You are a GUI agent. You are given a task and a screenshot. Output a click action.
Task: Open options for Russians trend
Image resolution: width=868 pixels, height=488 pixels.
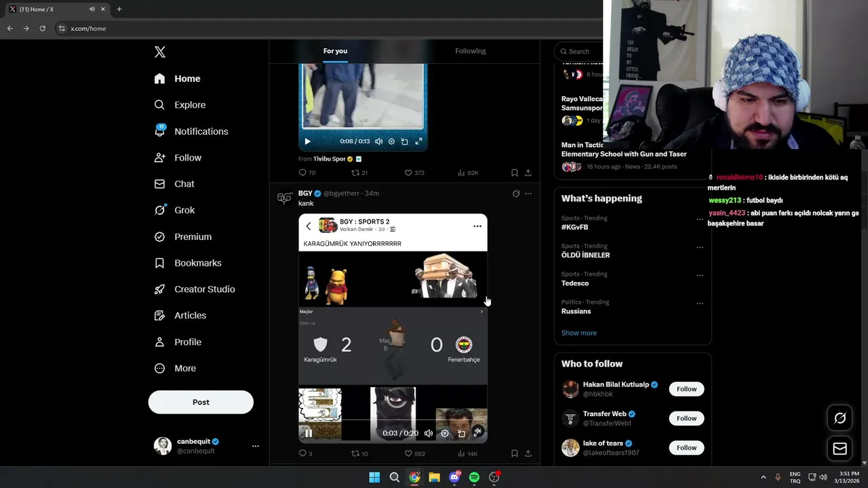coord(700,303)
